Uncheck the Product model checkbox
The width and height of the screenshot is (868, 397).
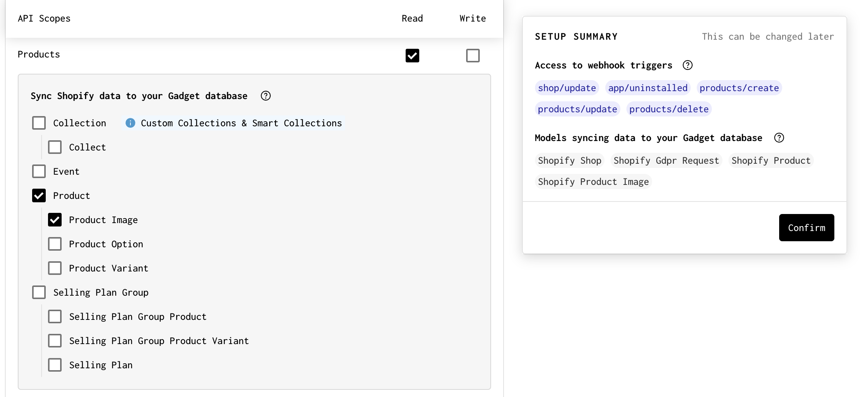coord(39,195)
